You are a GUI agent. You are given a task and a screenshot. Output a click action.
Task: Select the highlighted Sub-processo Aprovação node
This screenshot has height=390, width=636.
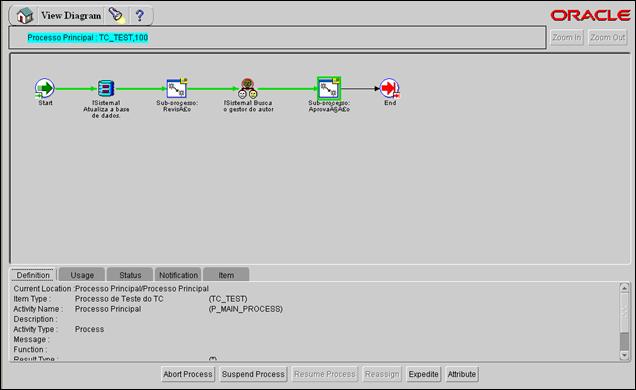[x=329, y=88]
